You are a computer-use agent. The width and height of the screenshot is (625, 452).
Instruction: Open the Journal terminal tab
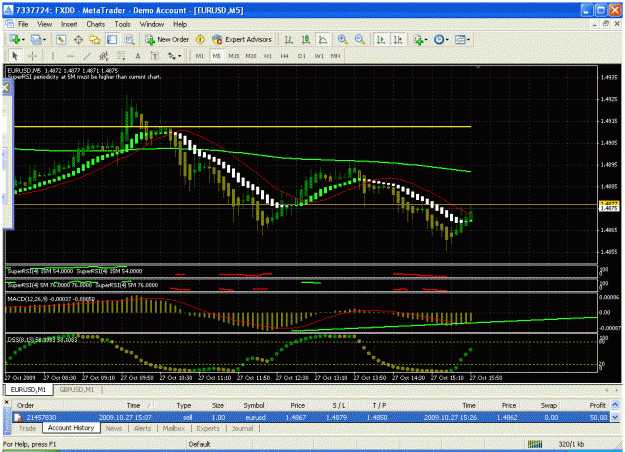[x=242, y=428]
